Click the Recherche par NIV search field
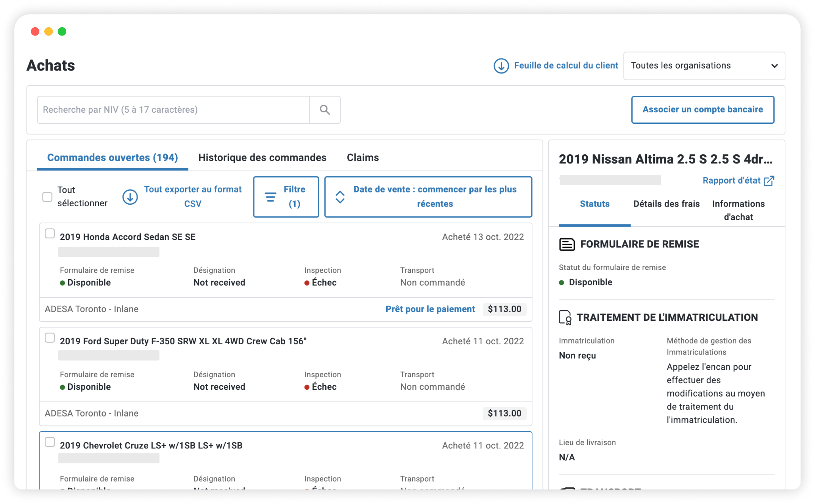The width and height of the screenshot is (815, 504). (173, 110)
